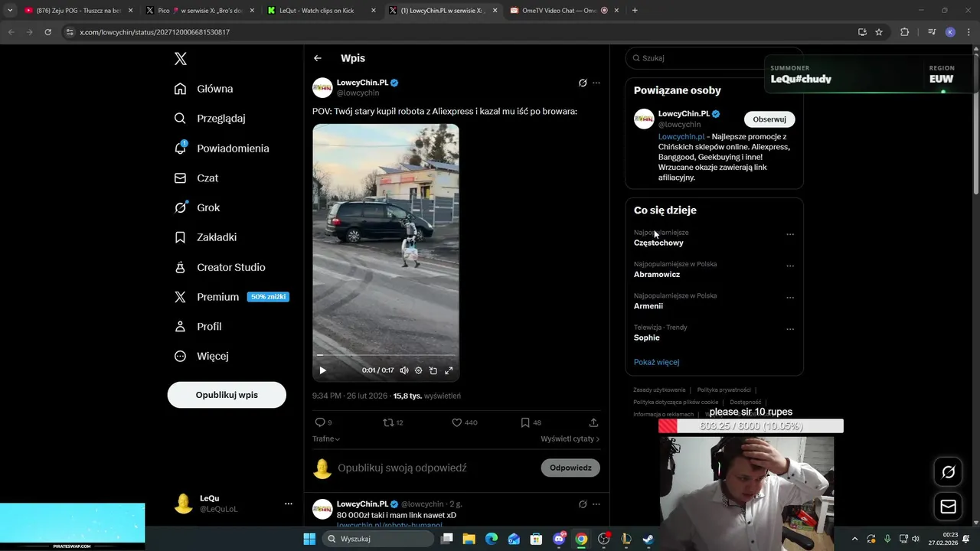The height and width of the screenshot is (551, 980).
Task: Mute video volume icon
Action: 403,370
